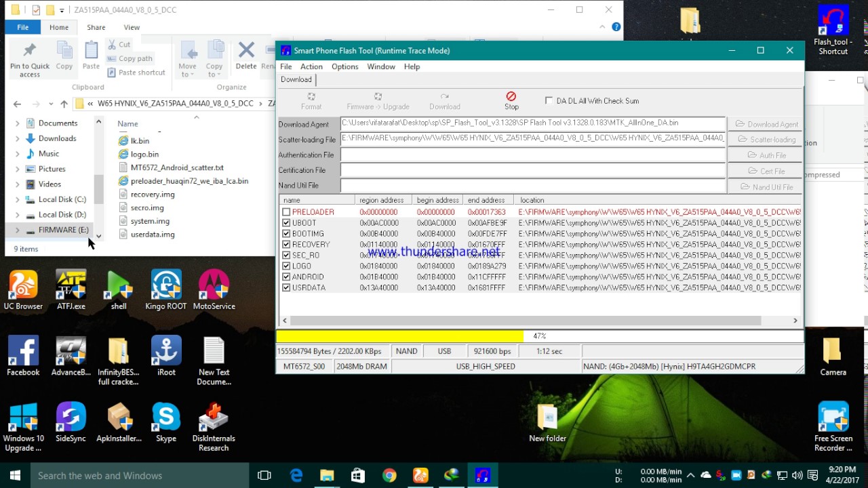Uncheck the ANDROID partition checkbox
The image size is (868, 488).
click(x=286, y=277)
